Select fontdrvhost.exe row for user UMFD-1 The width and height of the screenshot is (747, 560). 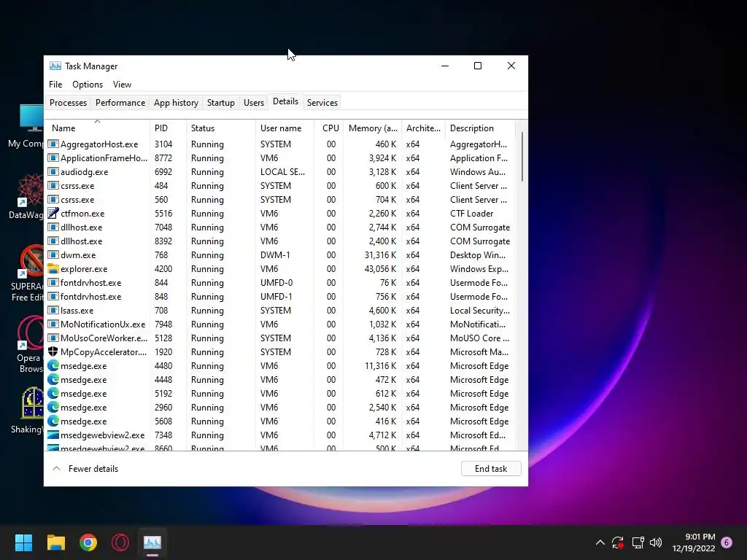[x=281, y=296]
